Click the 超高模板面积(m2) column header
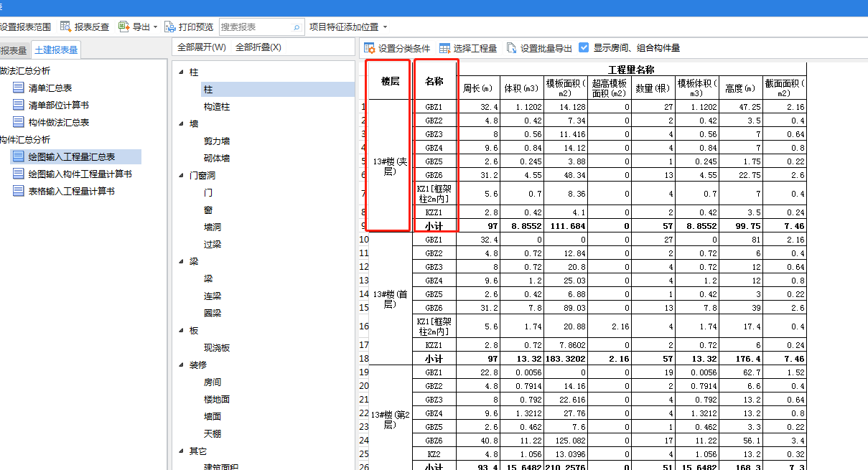Image resolution: width=868 pixels, height=470 pixels. click(610, 88)
